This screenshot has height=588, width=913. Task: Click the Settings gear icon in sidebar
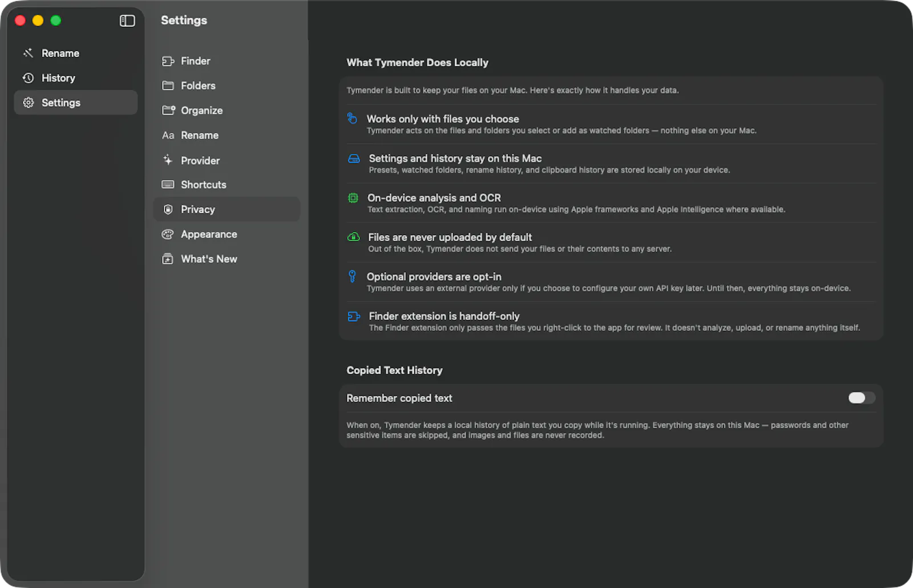click(x=28, y=103)
